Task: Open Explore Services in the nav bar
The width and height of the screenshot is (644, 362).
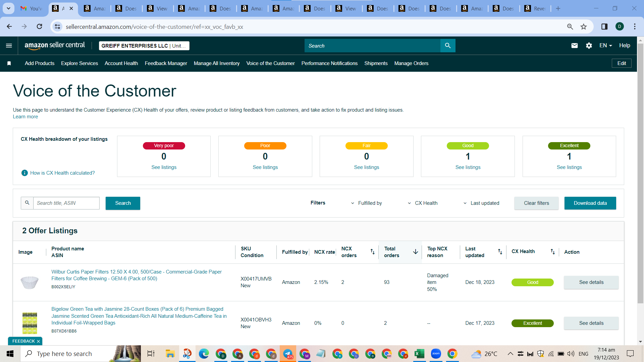Action: click(79, 63)
